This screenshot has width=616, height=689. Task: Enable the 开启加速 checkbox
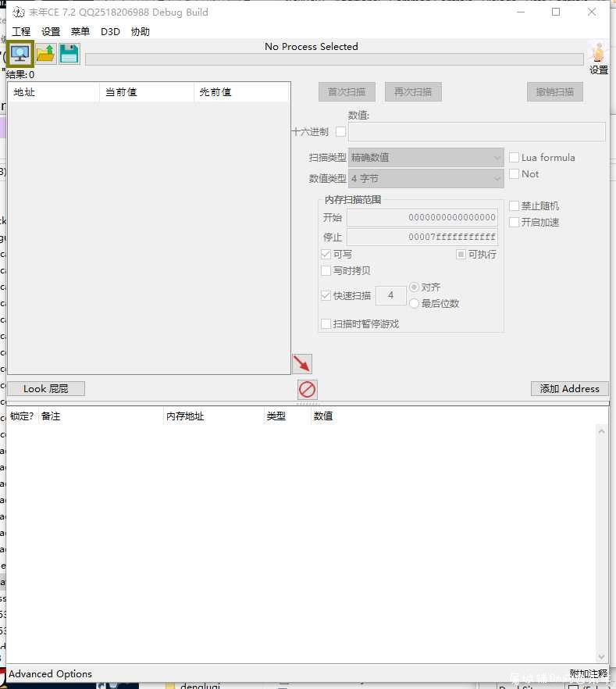pyautogui.click(x=514, y=223)
